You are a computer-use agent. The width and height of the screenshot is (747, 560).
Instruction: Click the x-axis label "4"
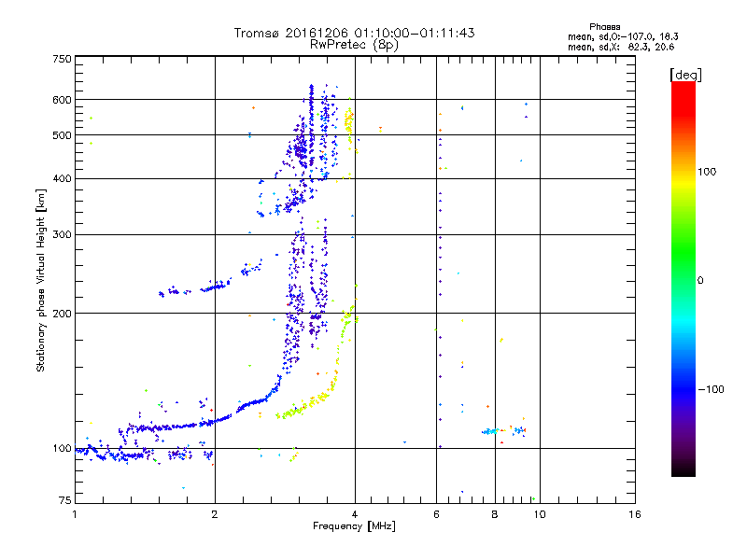click(x=355, y=514)
